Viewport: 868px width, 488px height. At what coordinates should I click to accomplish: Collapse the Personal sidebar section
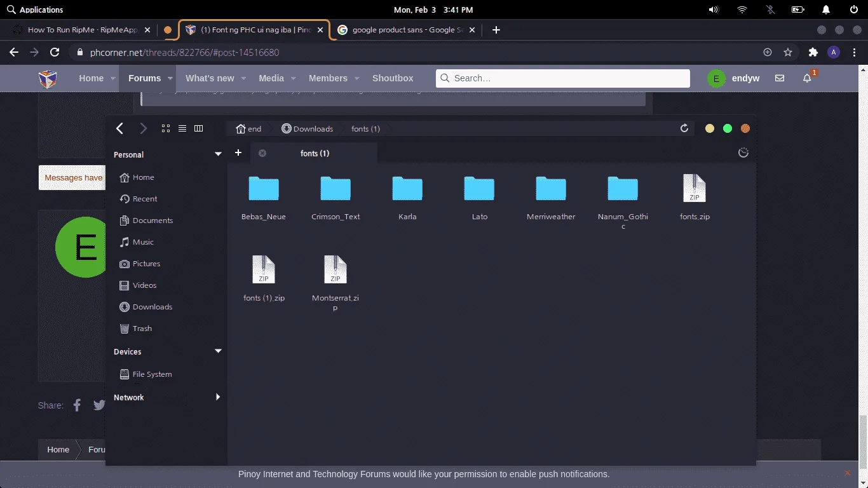tap(218, 154)
